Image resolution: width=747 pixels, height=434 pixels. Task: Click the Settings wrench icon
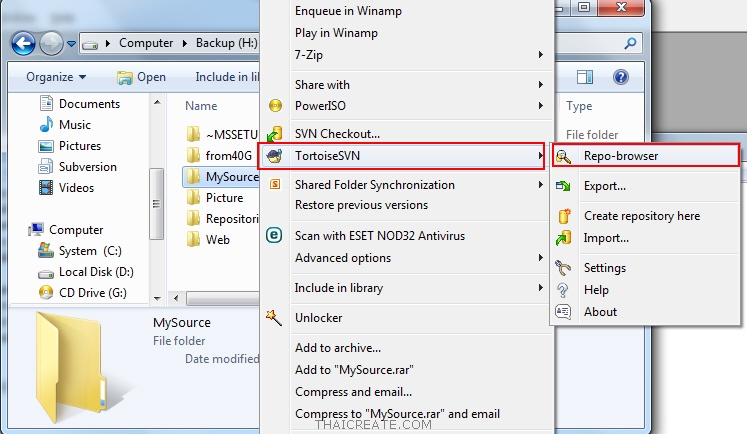coord(563,268)
